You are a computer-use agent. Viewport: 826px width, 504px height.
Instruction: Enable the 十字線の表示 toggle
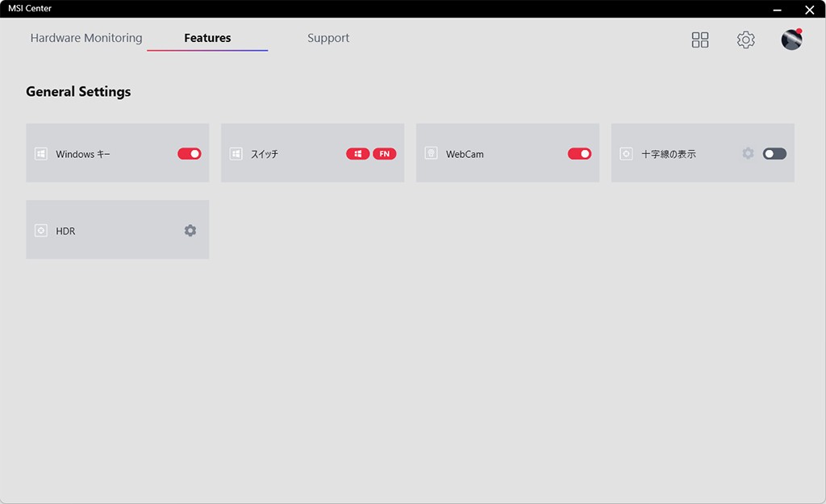tap(774, 154)
